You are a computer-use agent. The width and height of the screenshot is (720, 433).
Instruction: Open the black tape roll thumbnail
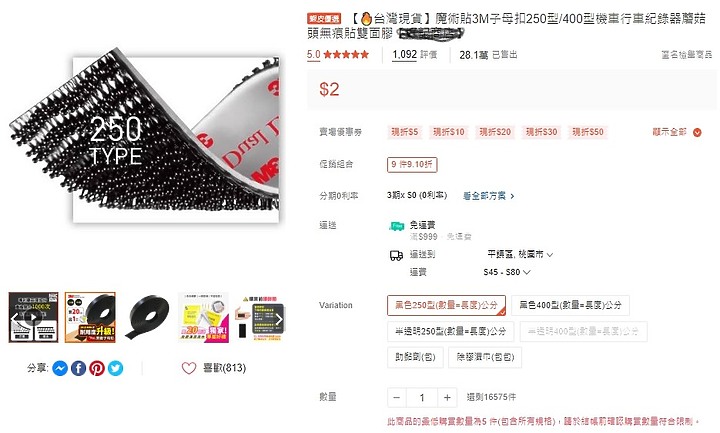pos(147,317)
